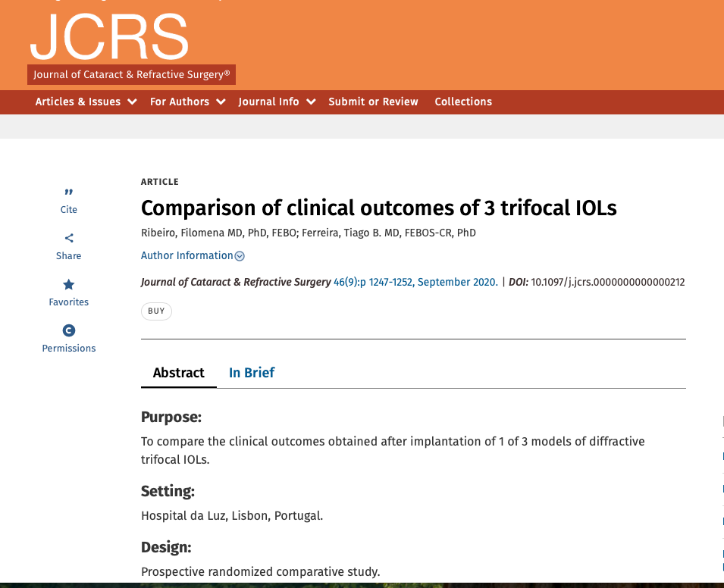Open the Articles & Issues dropdown

86,102
